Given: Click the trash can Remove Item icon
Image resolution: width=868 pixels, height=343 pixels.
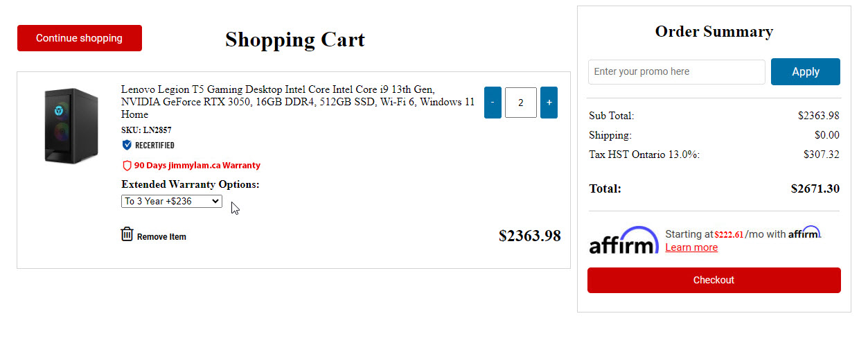Looking at the screenshot, I should (x=127, y=234).
